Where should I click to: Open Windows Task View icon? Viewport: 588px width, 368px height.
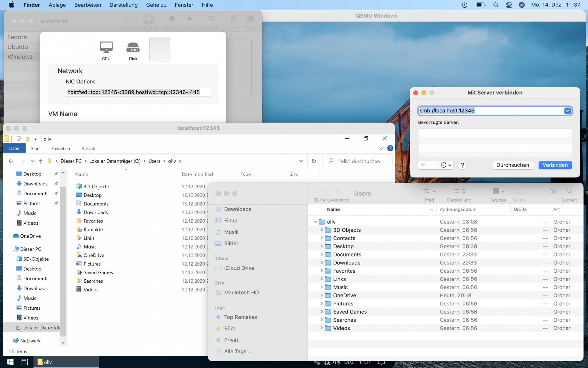point(25,362)
